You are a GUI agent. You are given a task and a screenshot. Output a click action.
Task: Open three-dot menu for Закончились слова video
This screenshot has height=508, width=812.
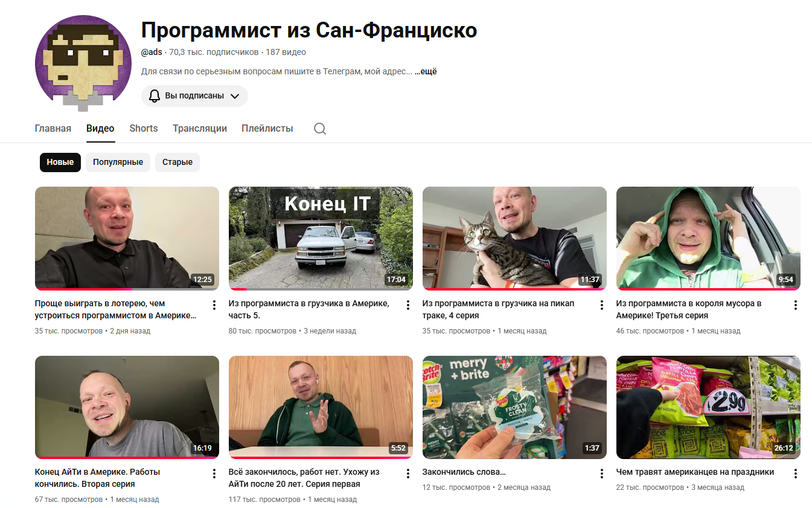click(602, 474)
